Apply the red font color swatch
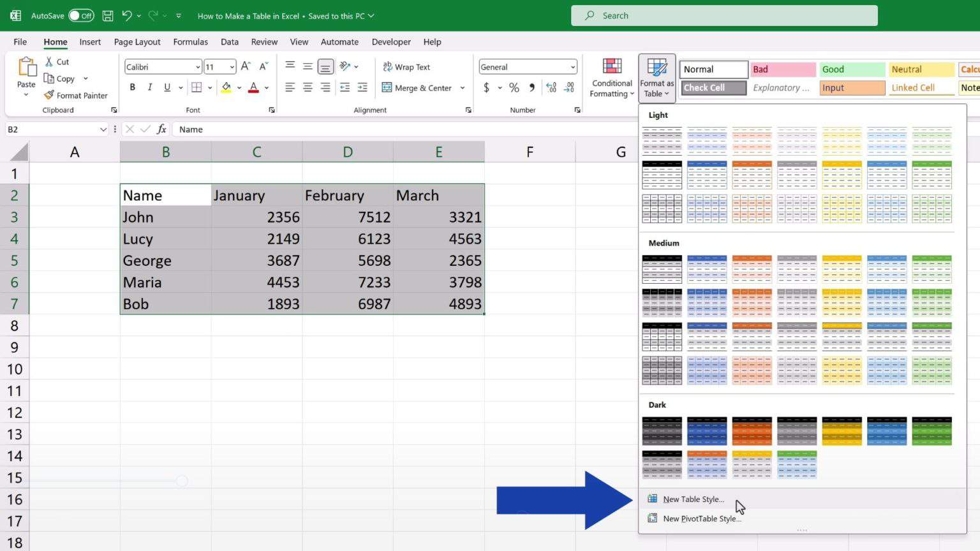Image resolution: width=980 pixels, height=551 pixels. (x=253, y=87)
